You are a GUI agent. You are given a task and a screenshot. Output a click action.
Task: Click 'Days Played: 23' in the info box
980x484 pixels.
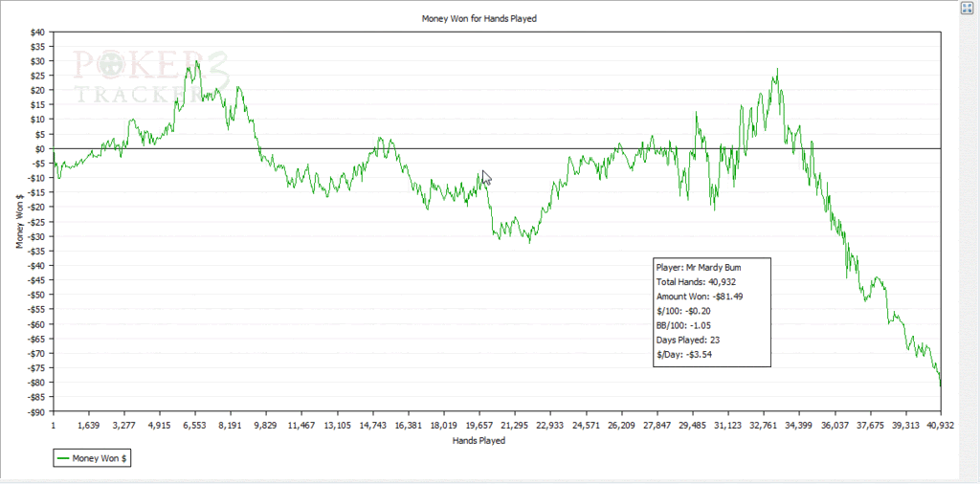coord(688,340)
